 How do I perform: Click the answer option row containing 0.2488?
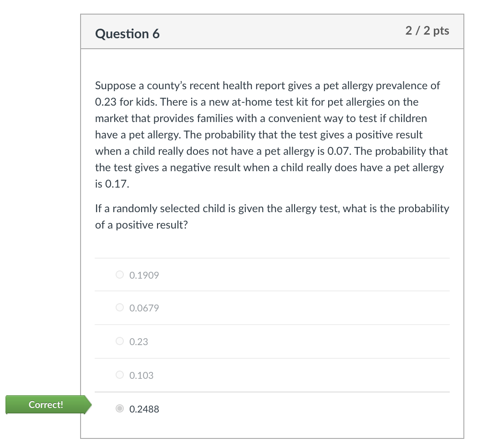point(273,408)
